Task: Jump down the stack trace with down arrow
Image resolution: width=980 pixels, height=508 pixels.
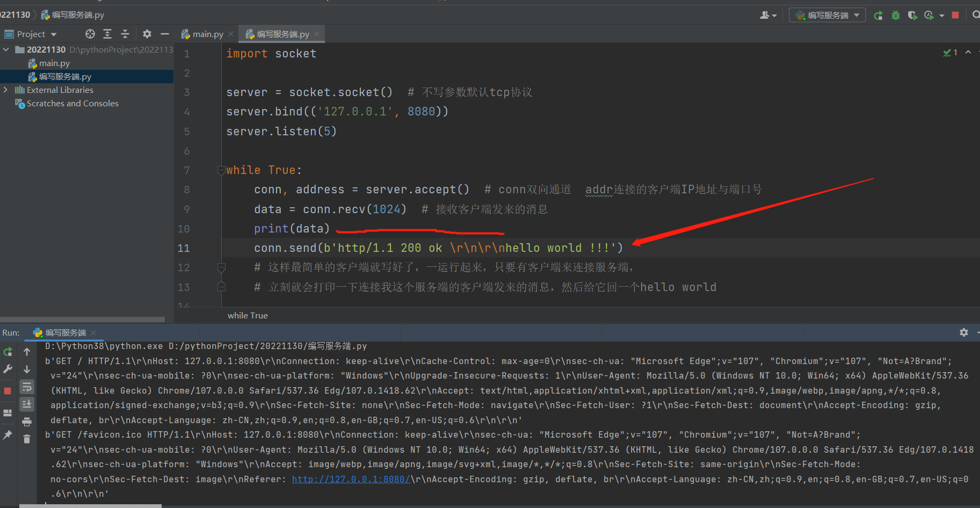Action: click(27, 369)
